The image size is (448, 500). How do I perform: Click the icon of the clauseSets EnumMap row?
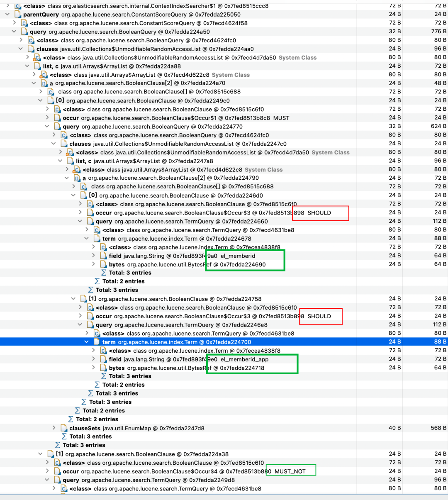(x=64, y=428)
